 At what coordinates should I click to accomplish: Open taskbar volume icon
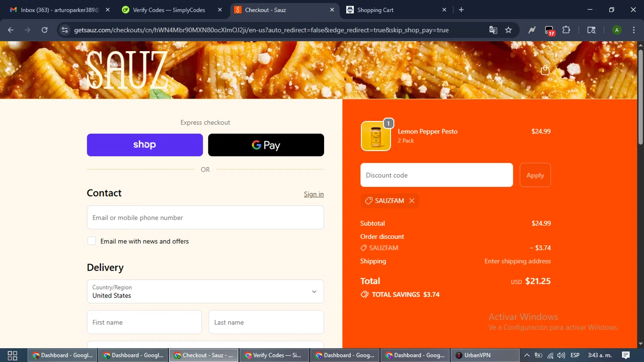click(x=561, y=355)
